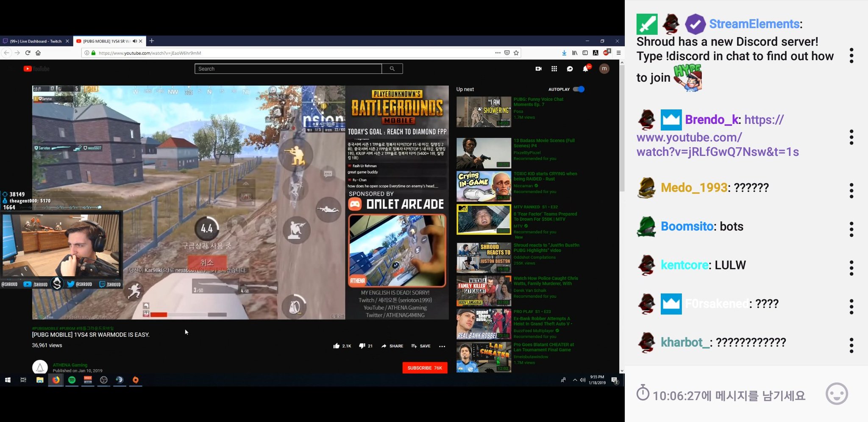Open options menu for kharbot_ message
Viewport: 868px width, 422px height.
point(851,345)
